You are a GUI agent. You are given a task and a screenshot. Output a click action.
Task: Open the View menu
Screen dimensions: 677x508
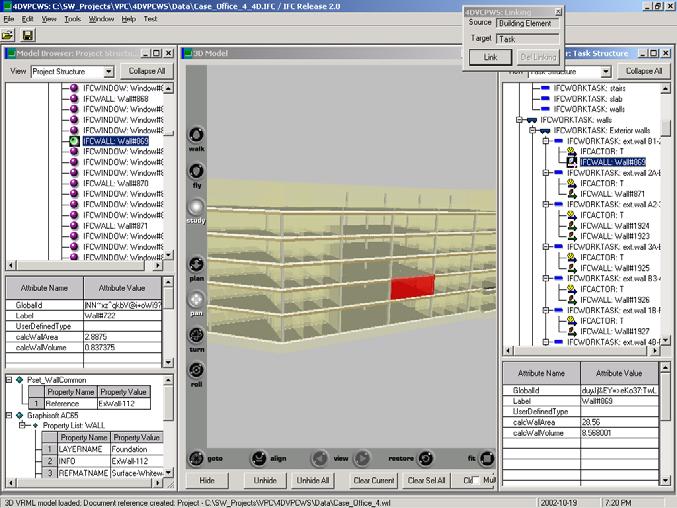coord(49,19)
